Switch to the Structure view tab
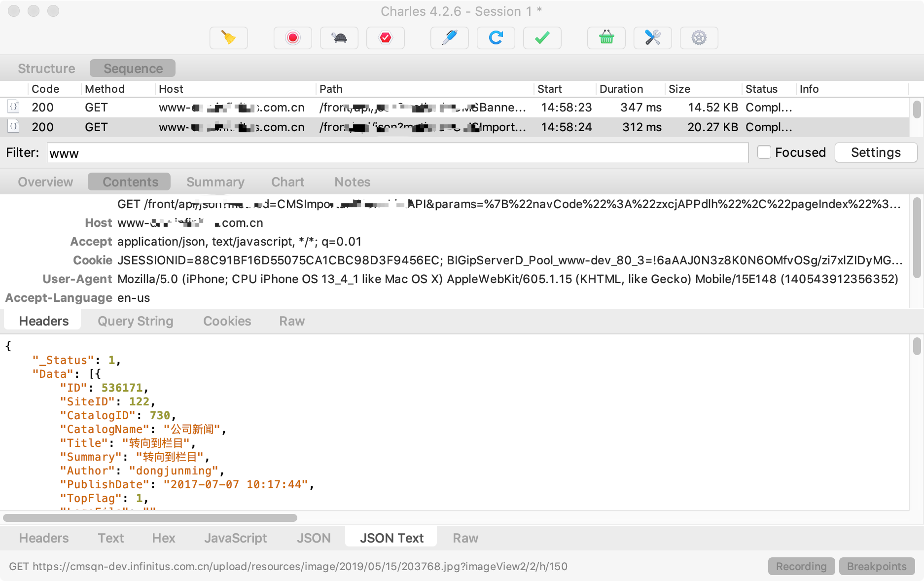Viewport: 924px width, 581px height. click(x=46, y=69)
